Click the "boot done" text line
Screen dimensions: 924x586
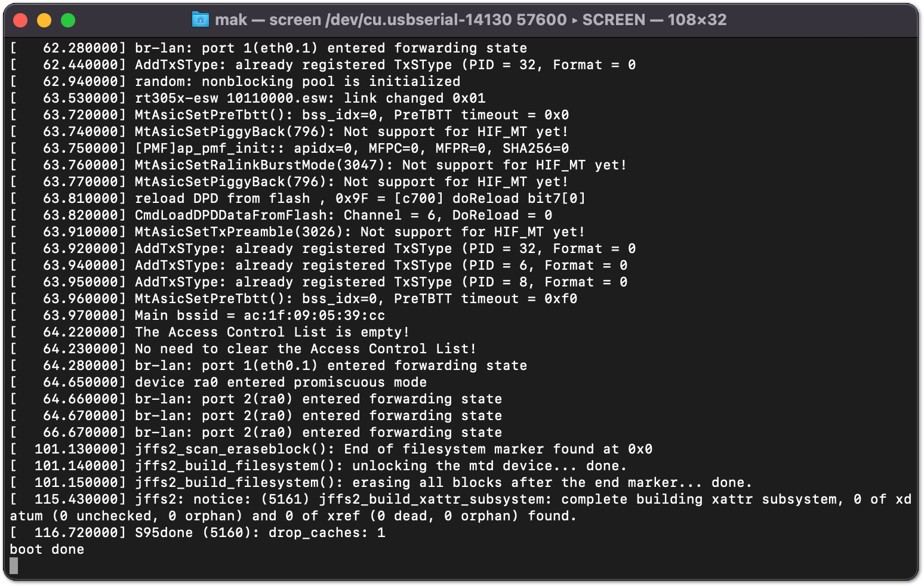click(47, 549)
